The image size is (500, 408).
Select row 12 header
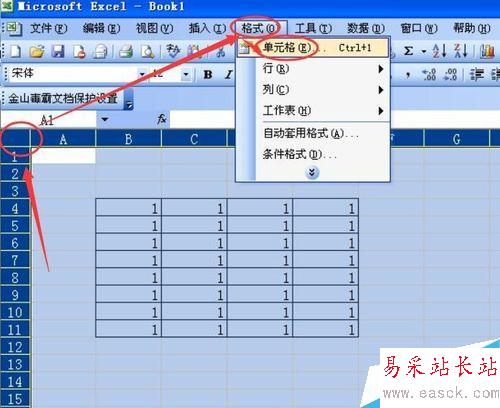tap(15, 347)
